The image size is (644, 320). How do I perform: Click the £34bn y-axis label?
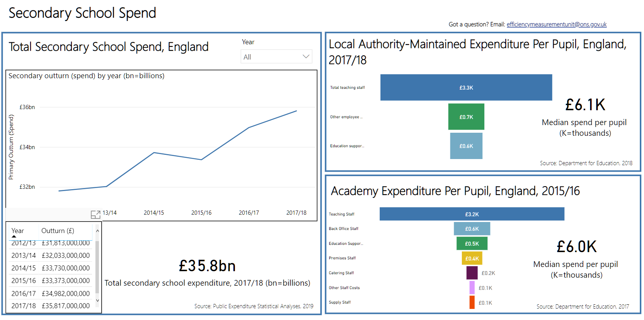point(27,147)
